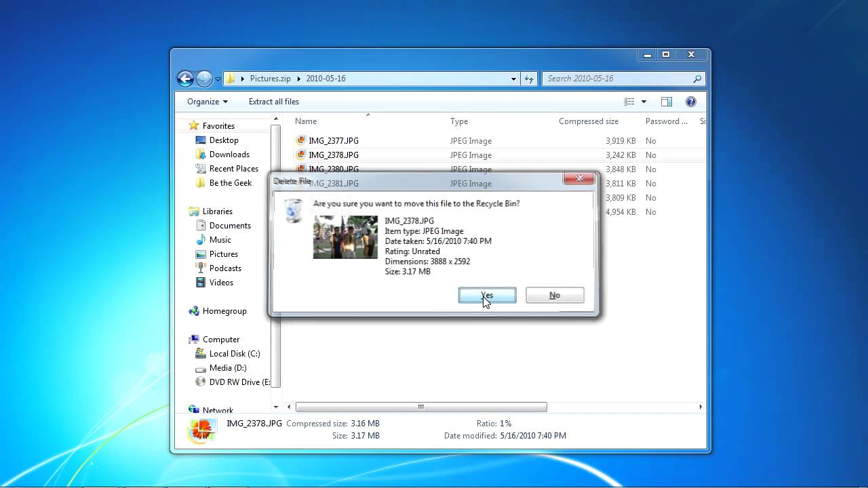Click the photo thumbnail in the delete dialog

[345, 237]
